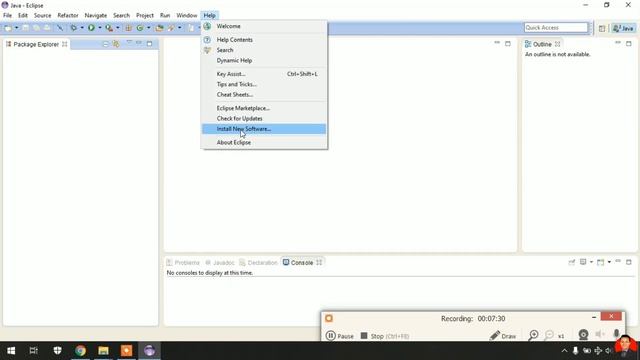Screen dimensions: 640x360
Task: Click the Save All toolbar icon
Action: point(36,28)
